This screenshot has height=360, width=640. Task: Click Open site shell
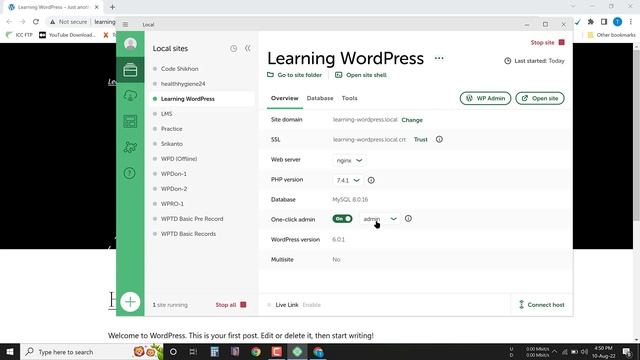coord(361,75)
